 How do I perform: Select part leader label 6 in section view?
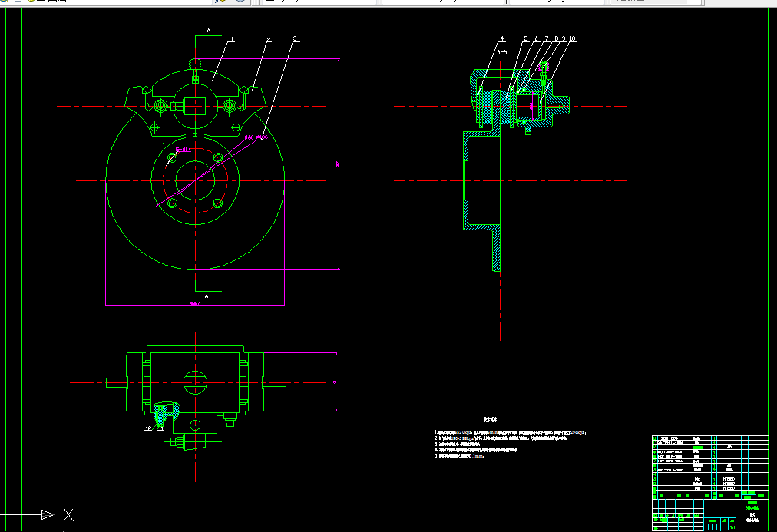click(536, 38)
